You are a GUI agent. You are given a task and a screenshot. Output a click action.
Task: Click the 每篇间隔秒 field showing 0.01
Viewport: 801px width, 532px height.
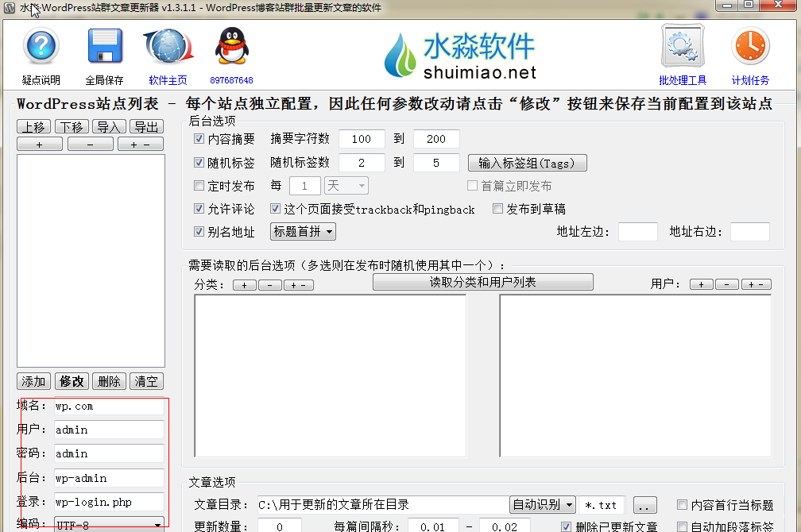coord(432,526)
